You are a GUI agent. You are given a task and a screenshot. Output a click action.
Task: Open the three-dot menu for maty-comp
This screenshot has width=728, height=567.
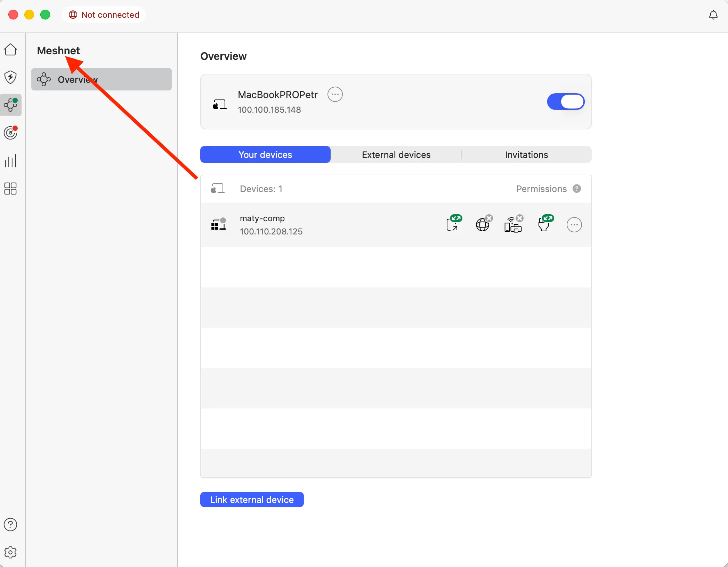point(574,224)
